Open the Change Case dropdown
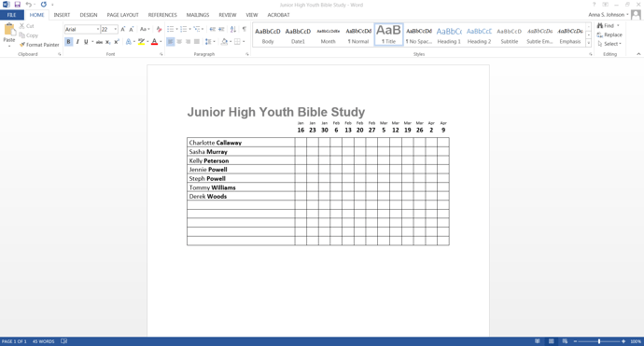Viewport: 644px width, 346px height. click(145, 29)
